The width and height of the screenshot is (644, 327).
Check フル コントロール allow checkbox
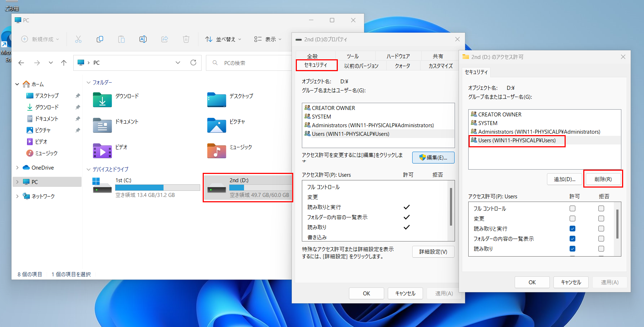click(572, 208)
